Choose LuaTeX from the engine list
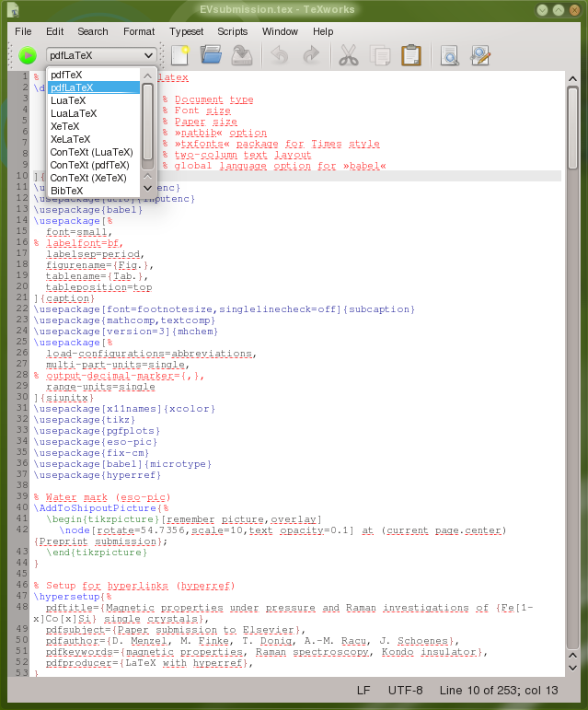Screen dimensions: 588x710 coord(94,100)
